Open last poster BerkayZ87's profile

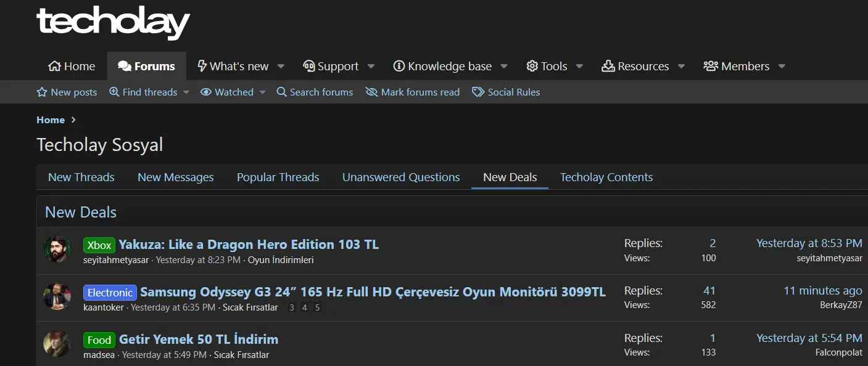point(841,305)
